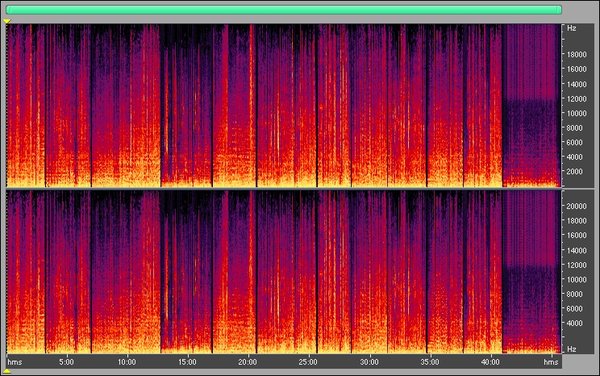Viewport: 600px width, 376px height.
Task: Click 20000 on the lower channel frequency scale
Action: pos(577,206)
